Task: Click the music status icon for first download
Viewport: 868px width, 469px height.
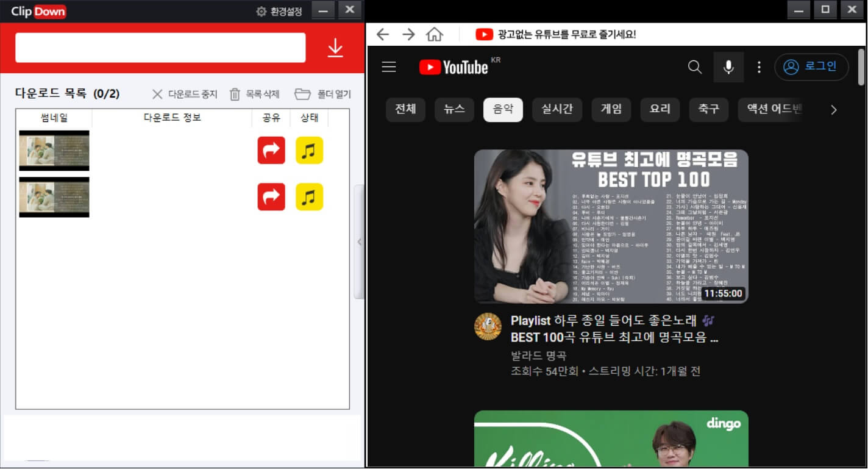Action: click(309, 150)
